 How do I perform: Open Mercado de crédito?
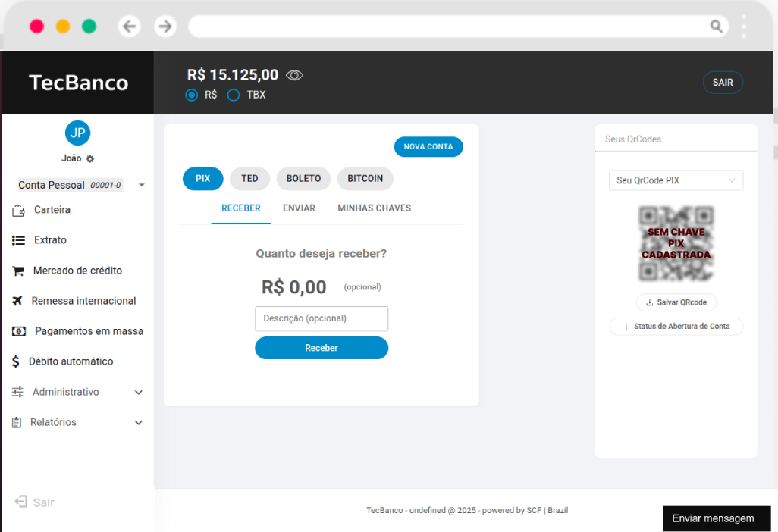click(76, 271)
